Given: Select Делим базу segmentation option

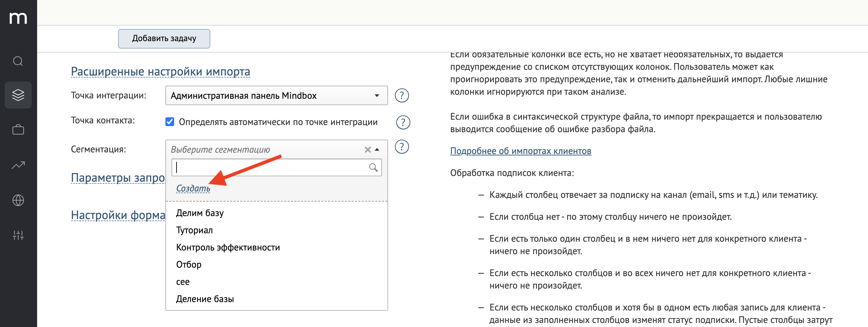Looking at the screenshot, I should (x=276, y=213).
